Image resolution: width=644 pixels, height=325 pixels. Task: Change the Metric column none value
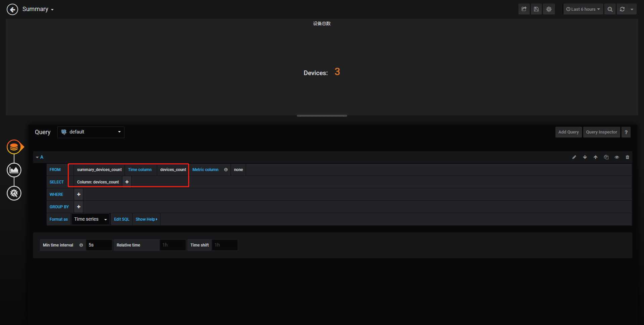[238, 170]
